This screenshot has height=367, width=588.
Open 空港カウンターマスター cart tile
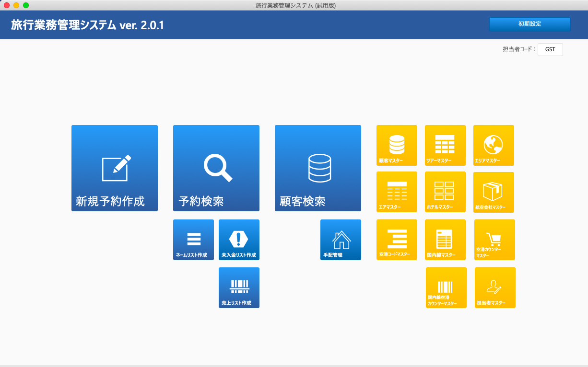(494, 240)
